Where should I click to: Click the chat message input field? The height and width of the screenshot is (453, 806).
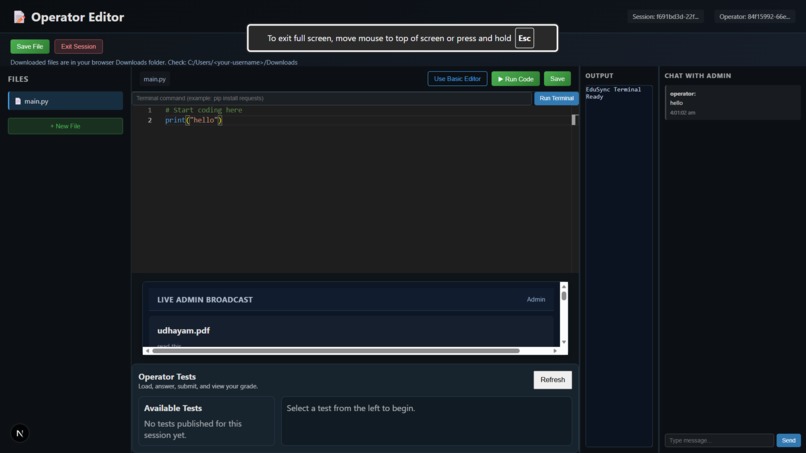point(719,441)
